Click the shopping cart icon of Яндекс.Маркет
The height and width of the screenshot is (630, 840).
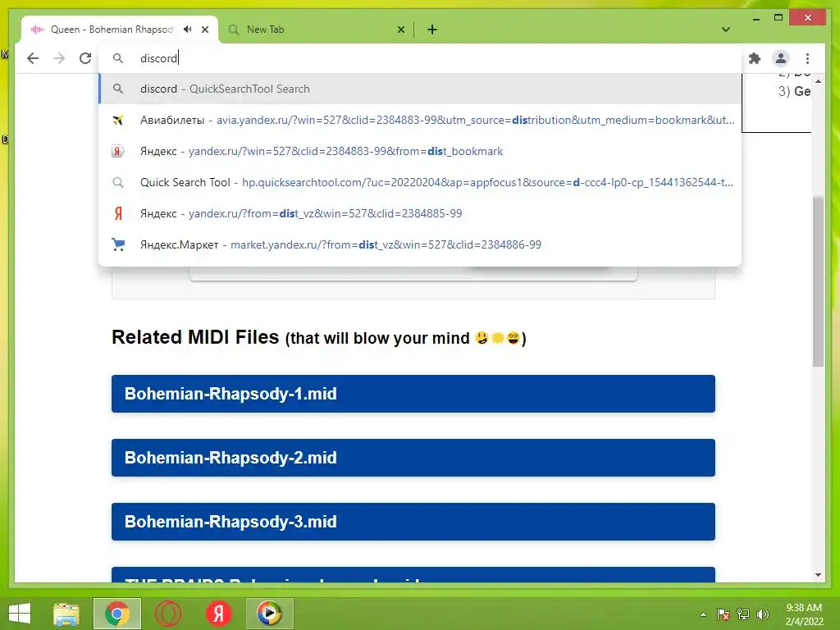click(118, 244)
